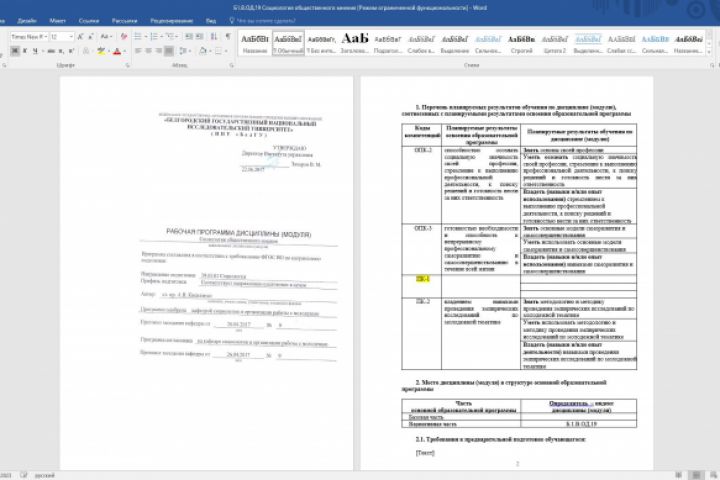This screenshot has height=480, width=720.
Task: Click the align right icon
Action: (159, 51)
